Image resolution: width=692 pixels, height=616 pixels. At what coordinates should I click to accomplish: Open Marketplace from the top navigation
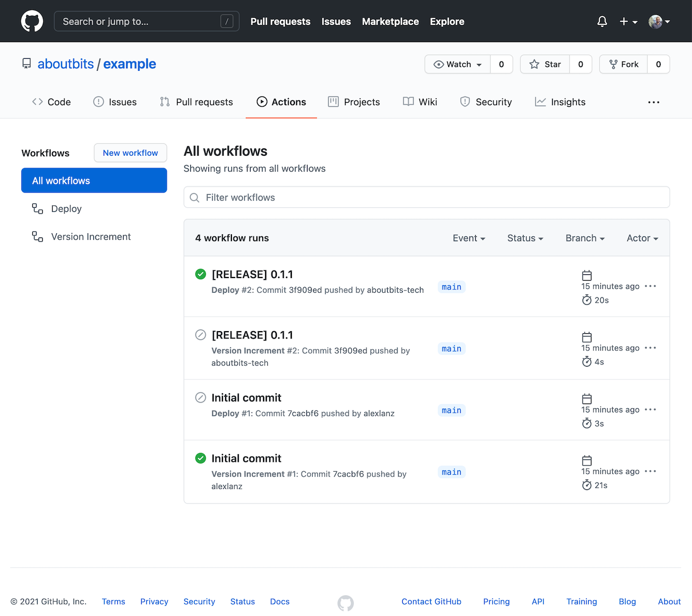tap(390, 21)
